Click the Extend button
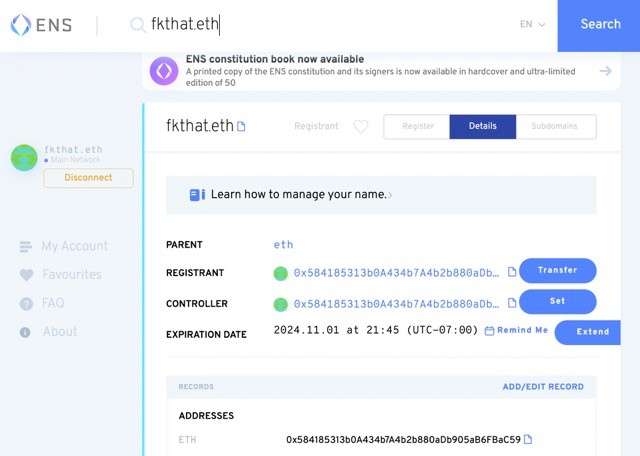This screenshot has width=640, height=456. [x=588, y=332]
